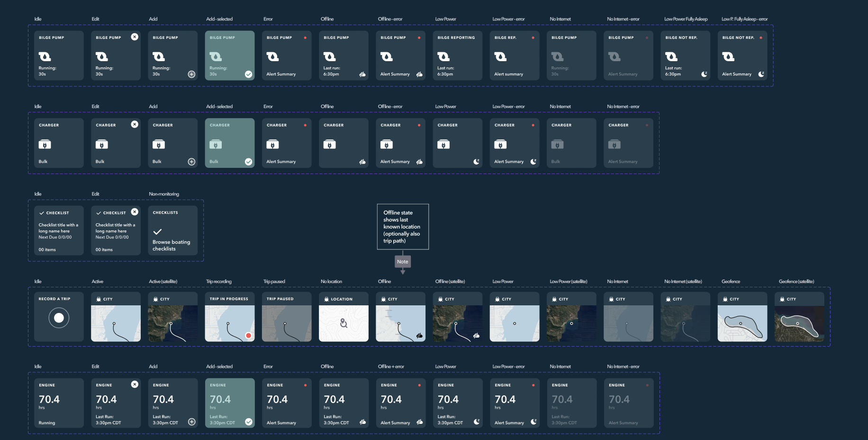Click the offline icon beside Bilge Pump Last run 6:30pm
Viewport: 868px width, 440px height.
click(x=362, y=74)
